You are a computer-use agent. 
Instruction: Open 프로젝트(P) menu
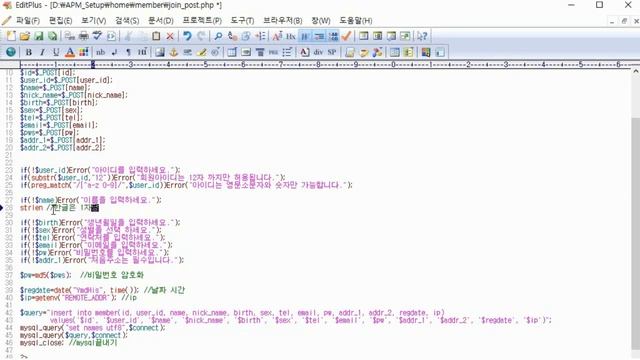[x=202, y=20]
